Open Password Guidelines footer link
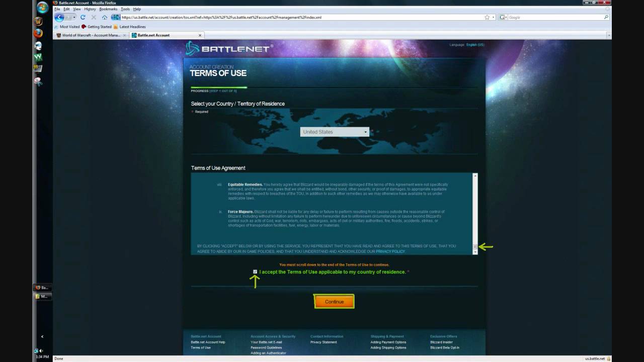The image size is (644, 362). (266, 347)
